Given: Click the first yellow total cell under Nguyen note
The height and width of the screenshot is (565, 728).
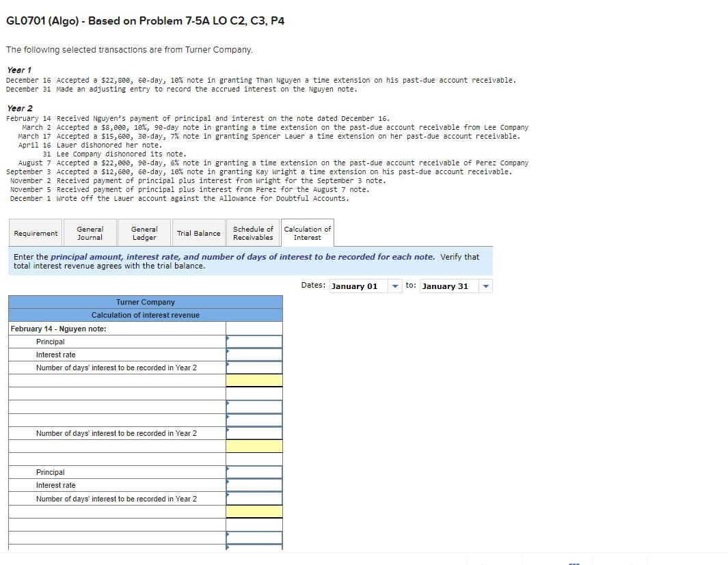Looking at the screenshot, I should click(x=254, y=381).
